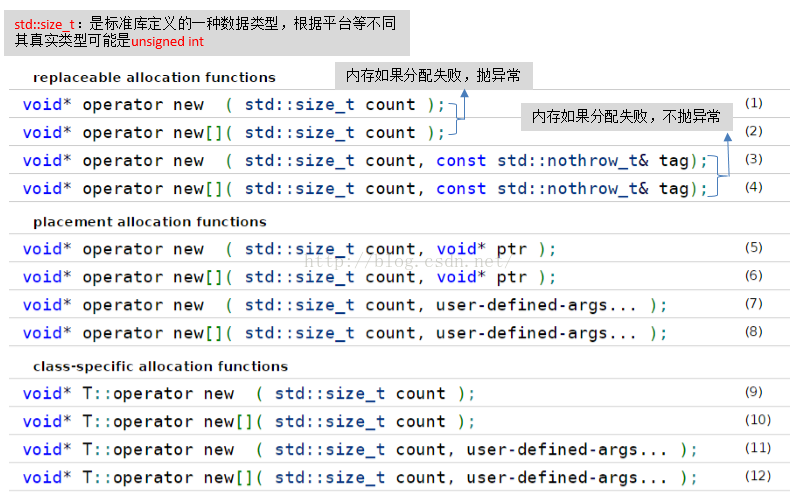Click 'std::size_t count' in signature row (1)
This screenshot has width=801, height=501.
pyautogui.click(x=330, y=105)
